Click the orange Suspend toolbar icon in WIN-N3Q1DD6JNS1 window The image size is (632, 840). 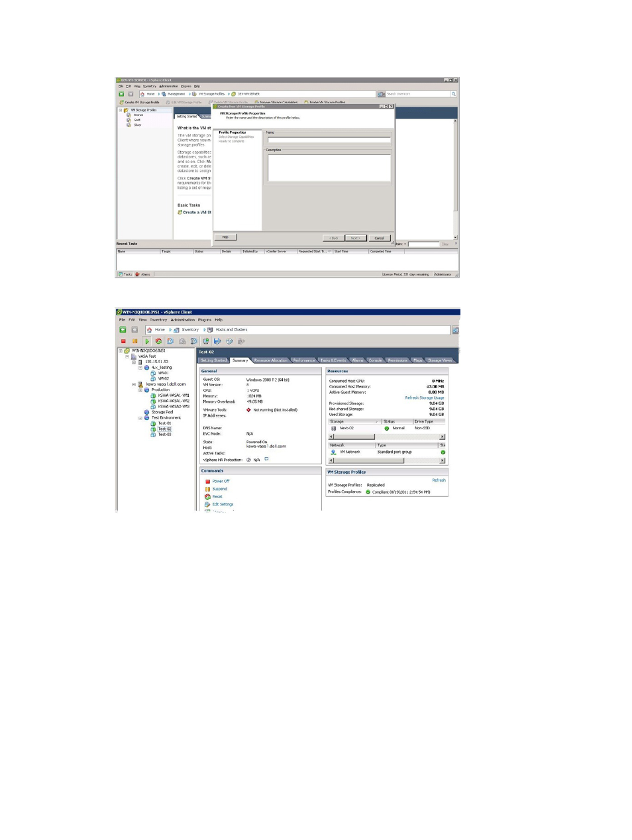coord(135,341)
